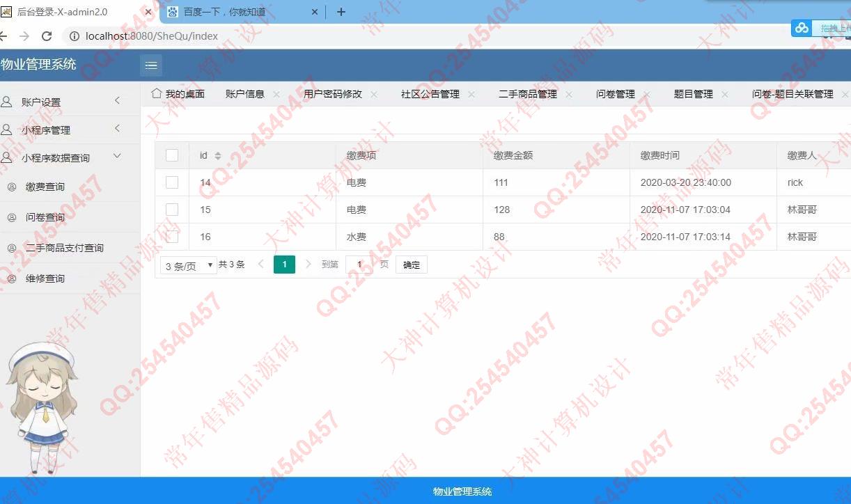The image size is (851, 504).
Task: Close the 题目管理 tab
Action: tap(725, 94)
